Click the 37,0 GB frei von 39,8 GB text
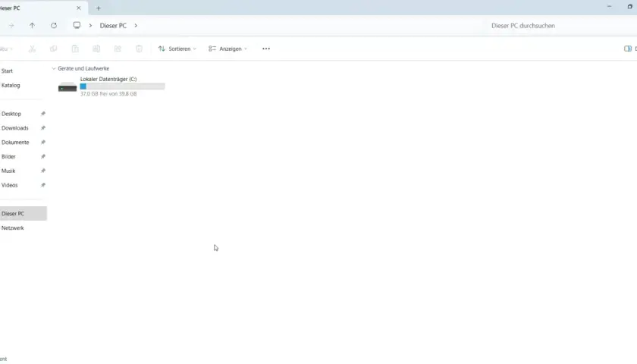Screen dimensions: 637x364 pos(108,94)
